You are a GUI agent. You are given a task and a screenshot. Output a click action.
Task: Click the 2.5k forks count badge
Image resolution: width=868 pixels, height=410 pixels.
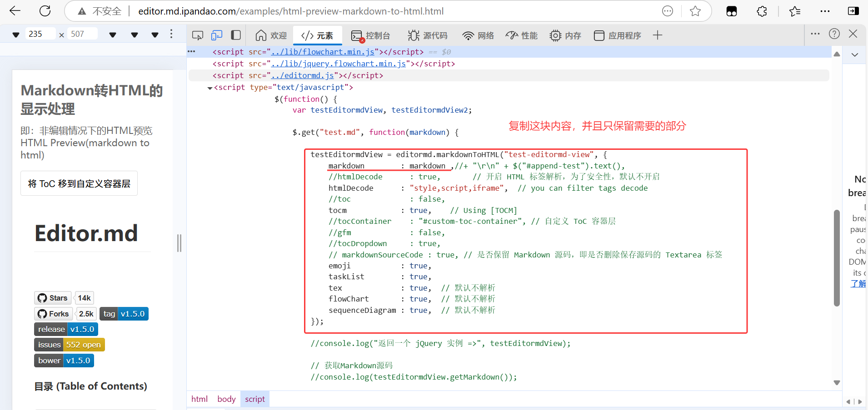[x=86, y=314]
